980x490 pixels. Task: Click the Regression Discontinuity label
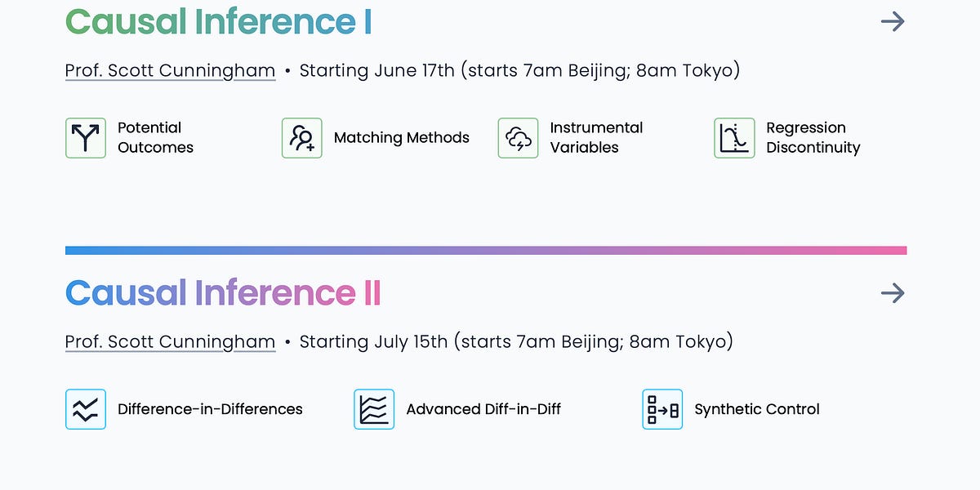[x=813, y=138]
